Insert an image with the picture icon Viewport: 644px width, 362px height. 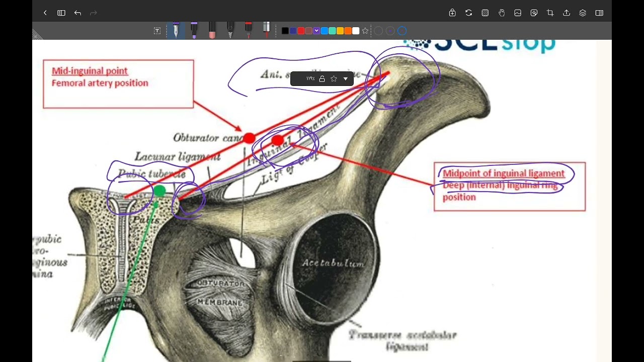[x=518, y=13]
